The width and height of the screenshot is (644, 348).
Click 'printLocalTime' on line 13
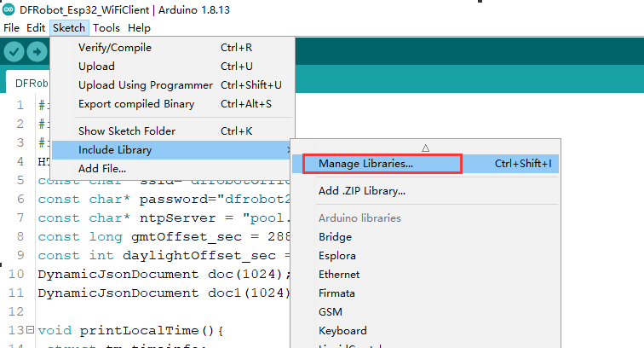139,330
